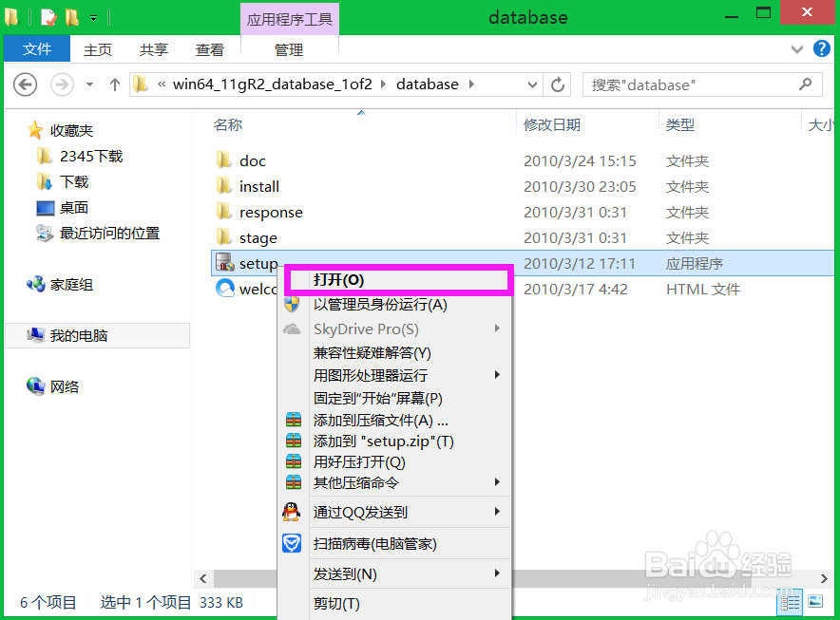Click the Network icon in sidebar
Viewport: 840px width, 620px height.
click(x=36, y=386)
